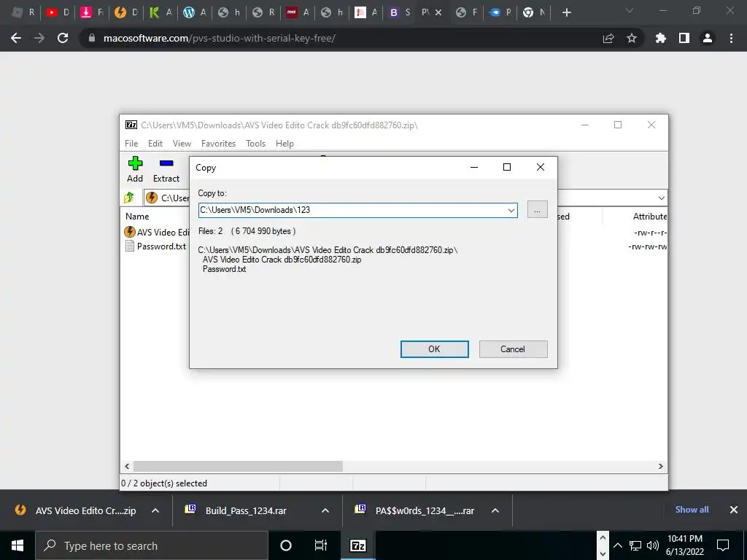Select the Password.txt file icon
The width and height of the screenshot is (747, 560).
click(130, 246)
